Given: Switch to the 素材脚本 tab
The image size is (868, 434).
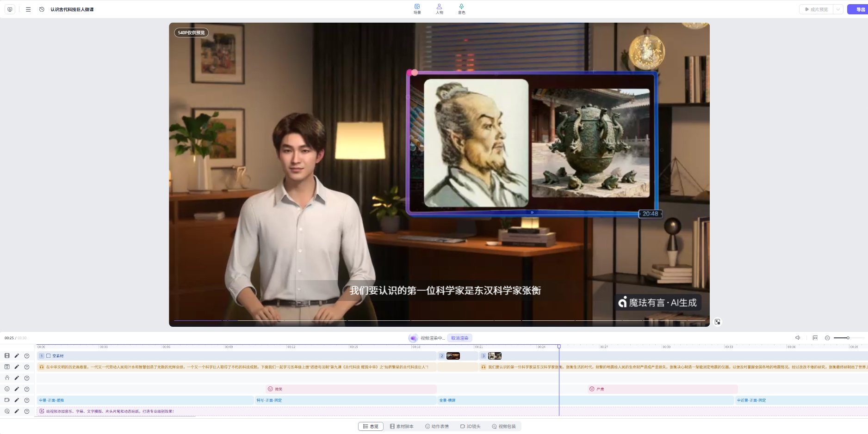Looking at the screenshot, I should click(402, 426).
